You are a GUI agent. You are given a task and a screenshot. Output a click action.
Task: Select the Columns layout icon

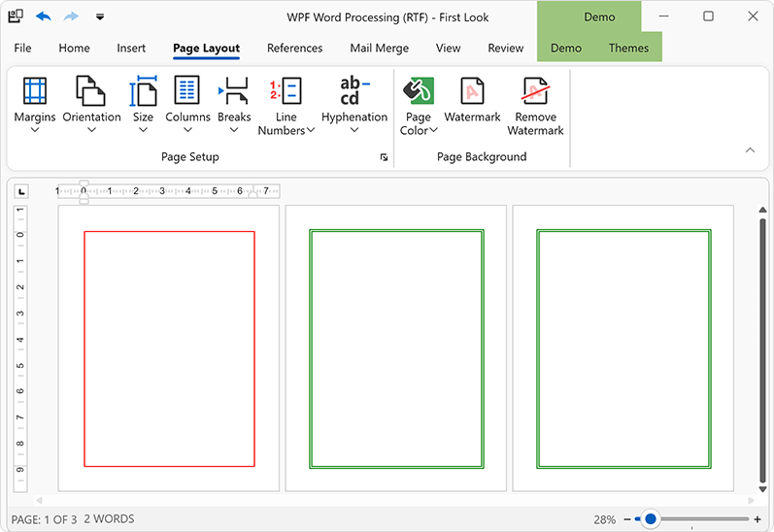pos(187,92)
